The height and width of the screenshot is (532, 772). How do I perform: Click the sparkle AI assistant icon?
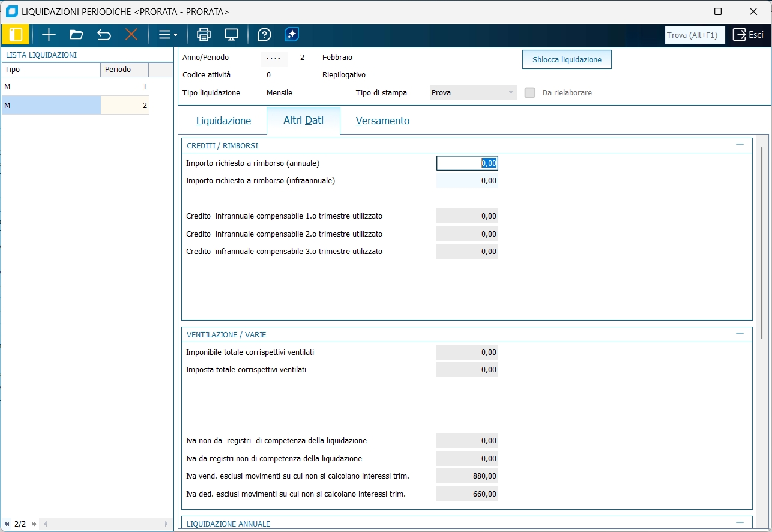pyautogui.click(x=292, y=35)
